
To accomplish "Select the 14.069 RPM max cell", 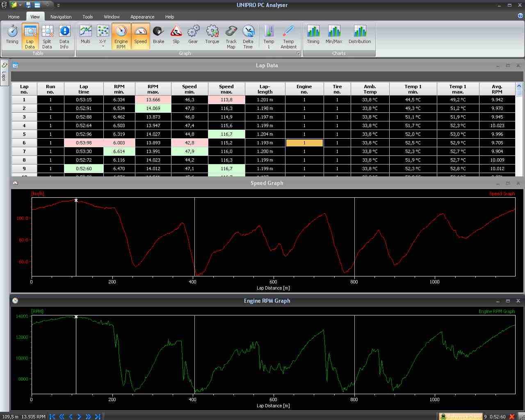I will click(x=153, y=108).
